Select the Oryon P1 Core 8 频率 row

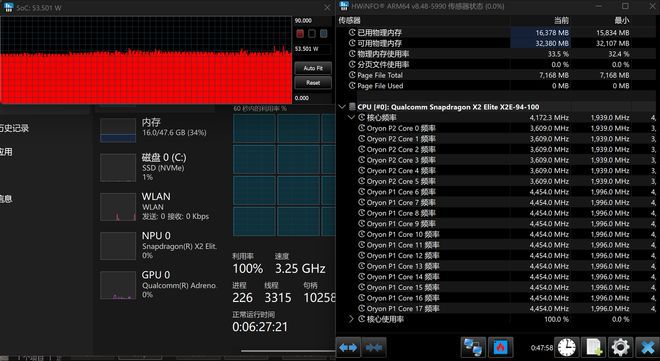(497, 213)
